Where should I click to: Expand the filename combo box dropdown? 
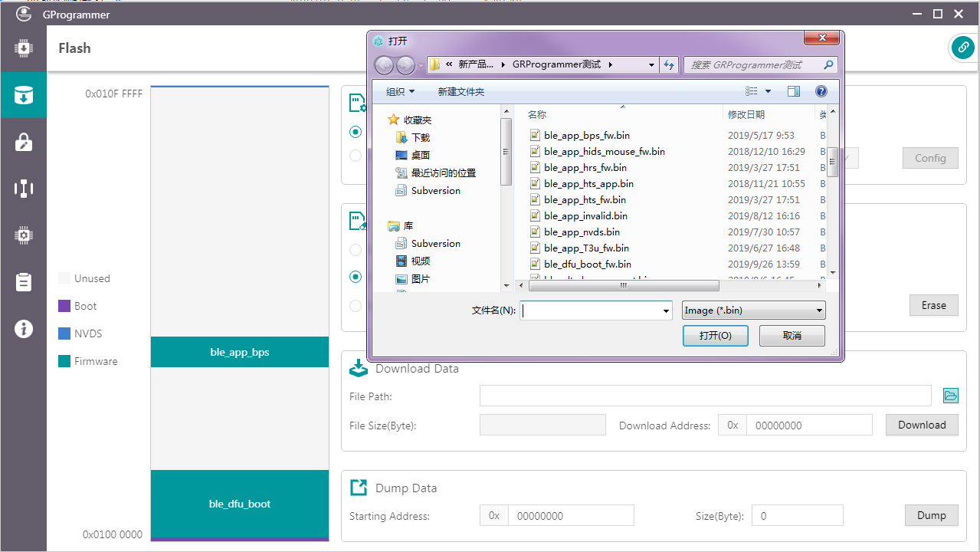coord(665,310)
